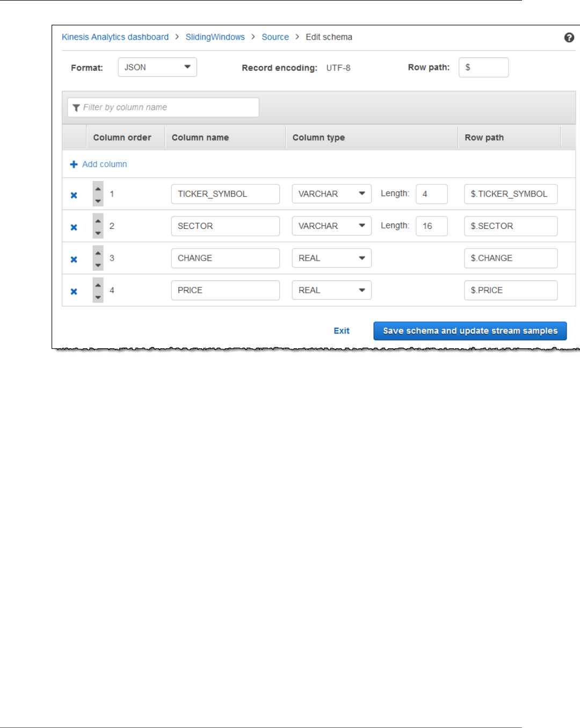Click the Add column link text
The height and width of the screenshot is (728, 580).
point(105,164)
